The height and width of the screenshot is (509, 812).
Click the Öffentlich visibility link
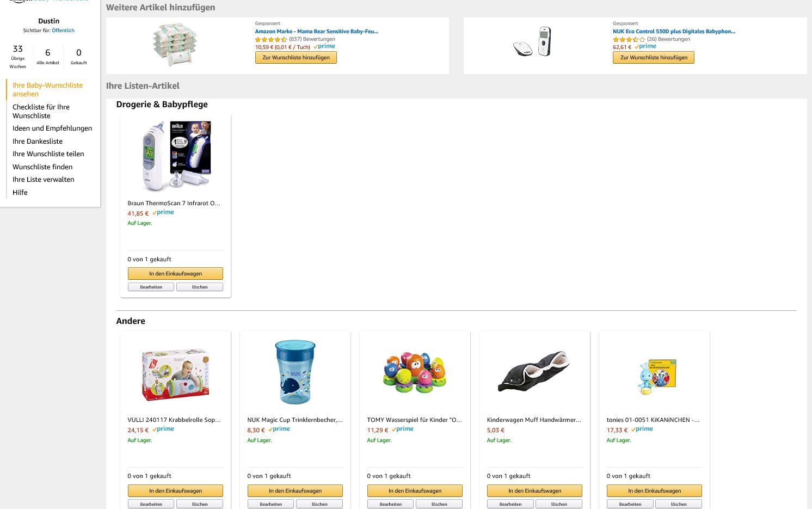click(x=63, y=30)
